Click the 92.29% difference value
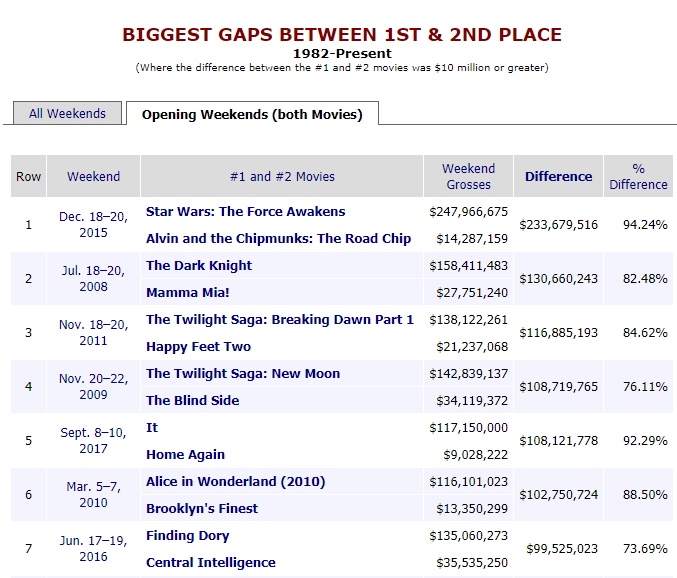The image size is (677, 578). (645, 440)
